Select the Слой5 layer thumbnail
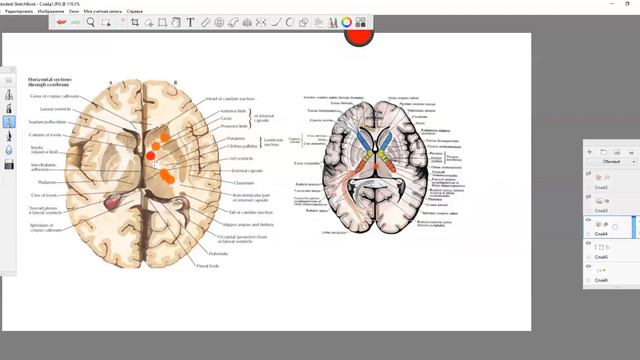 tap(602, 247)
